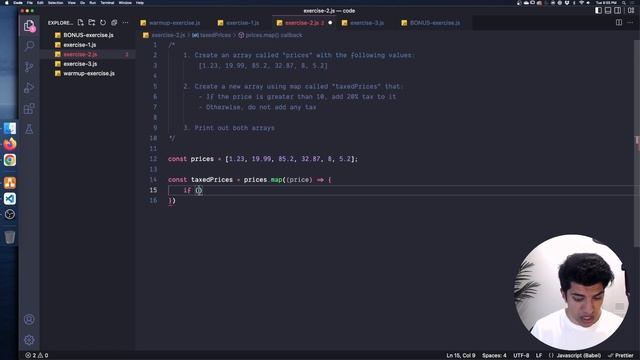Collapse all folders in Explorer
Image resolution: width=640 pixels, height=360 pixels.
[x=114, y=23]
